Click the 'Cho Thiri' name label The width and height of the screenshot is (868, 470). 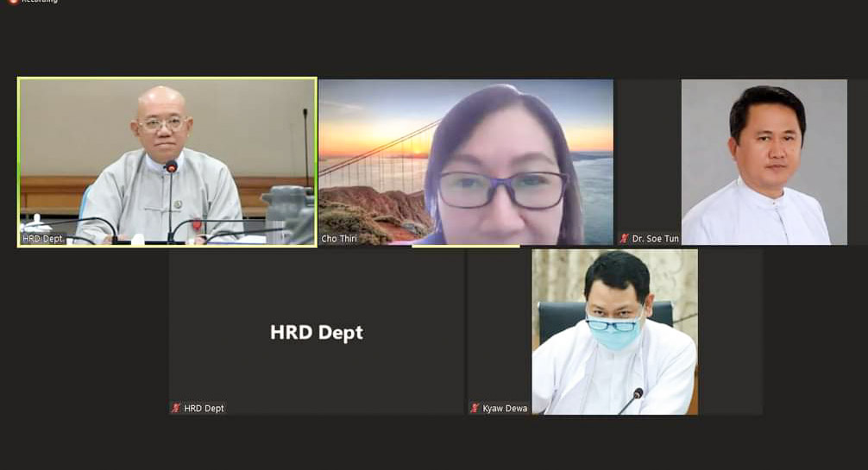339,239
